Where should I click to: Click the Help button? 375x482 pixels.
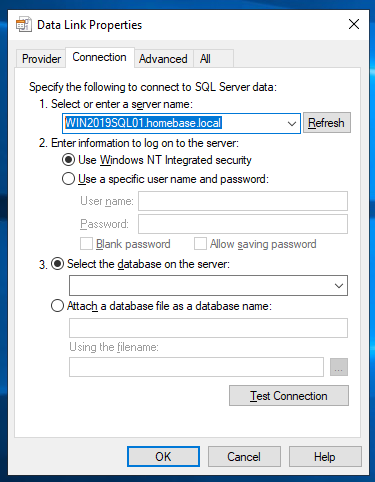(325, 457)
